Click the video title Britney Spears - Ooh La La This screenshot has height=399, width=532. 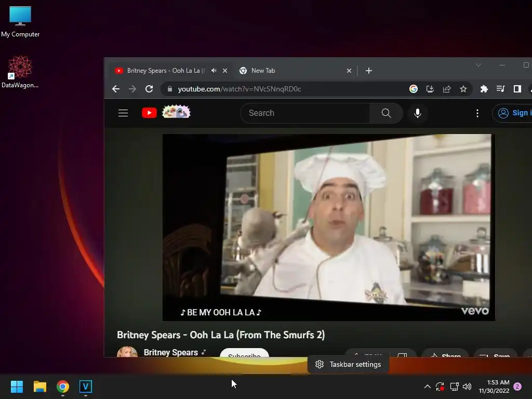click(221, 335)
